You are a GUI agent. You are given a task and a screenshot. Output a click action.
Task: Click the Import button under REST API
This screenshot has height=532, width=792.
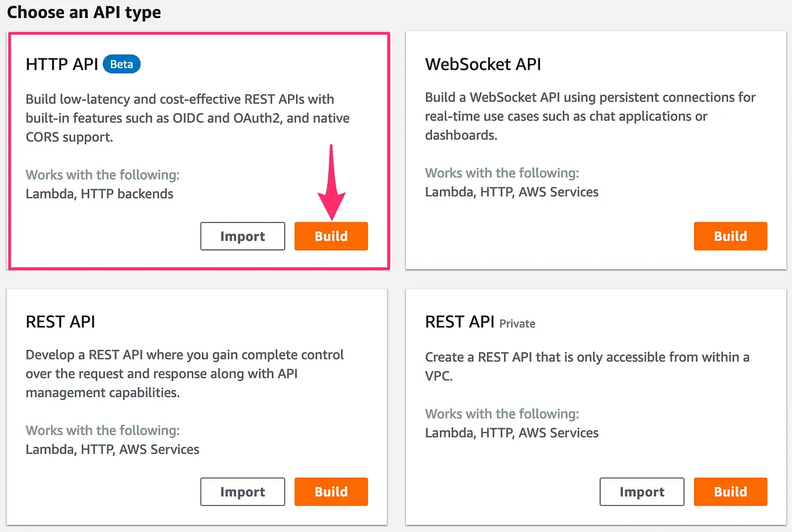[243, 491]
